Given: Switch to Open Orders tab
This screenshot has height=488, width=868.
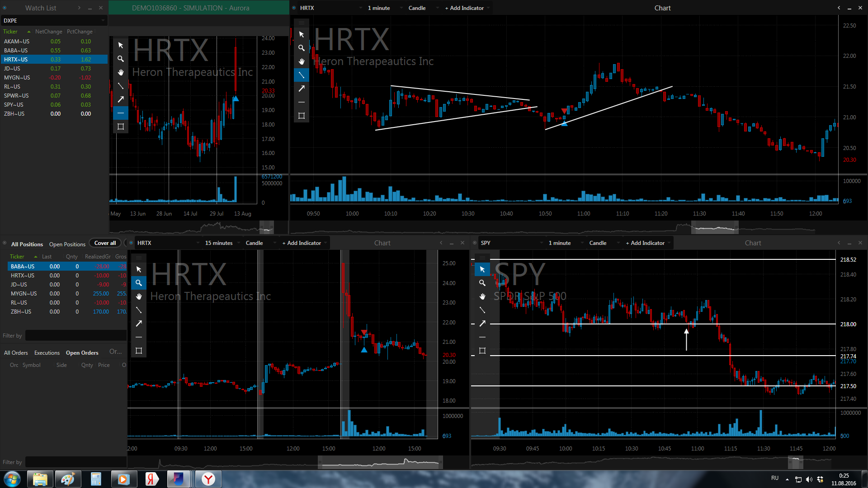Looking at the screenshot, I should [82, 353].
